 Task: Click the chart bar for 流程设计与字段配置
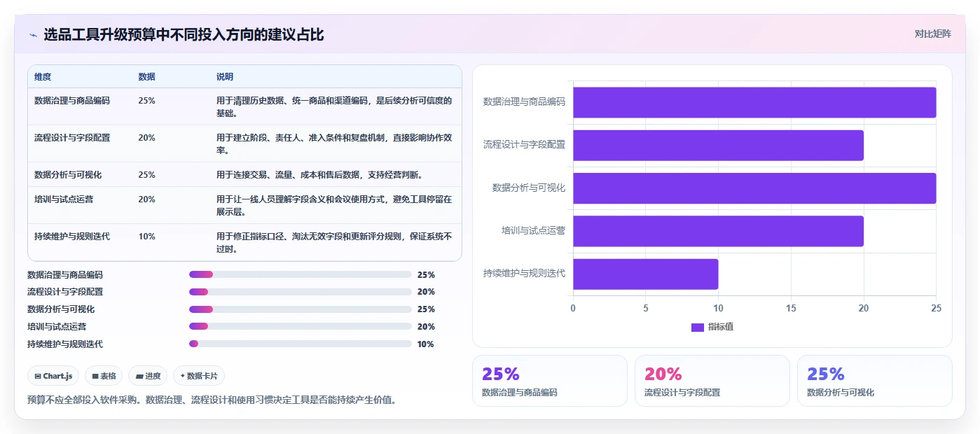(718, 145)
